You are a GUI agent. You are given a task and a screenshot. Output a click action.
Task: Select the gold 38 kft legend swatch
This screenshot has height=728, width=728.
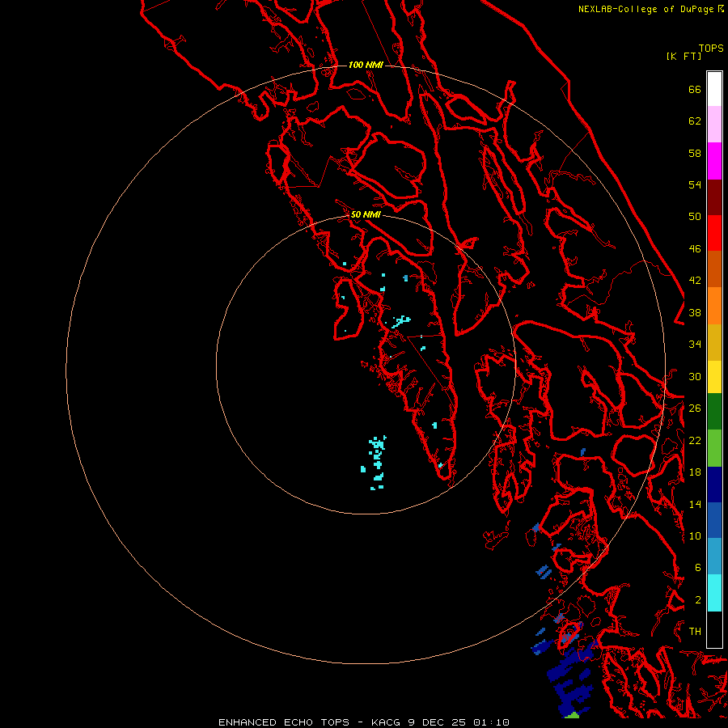[714, 342]
